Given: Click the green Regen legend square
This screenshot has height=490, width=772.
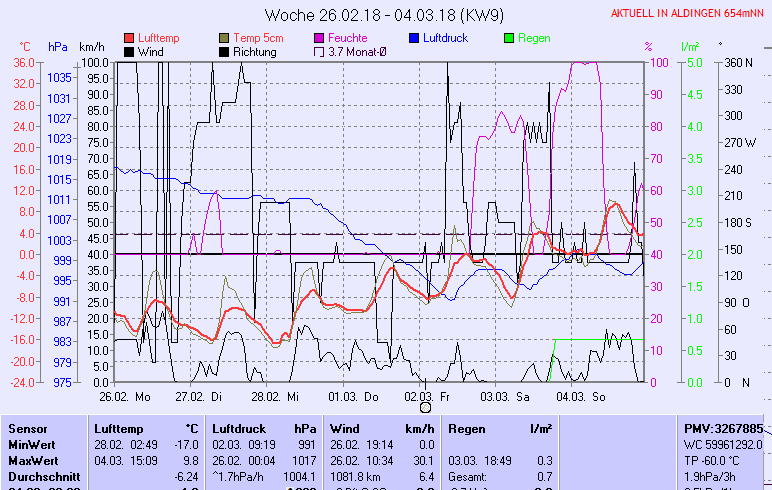Looking at the screenshot, I should tap(509, 37).
